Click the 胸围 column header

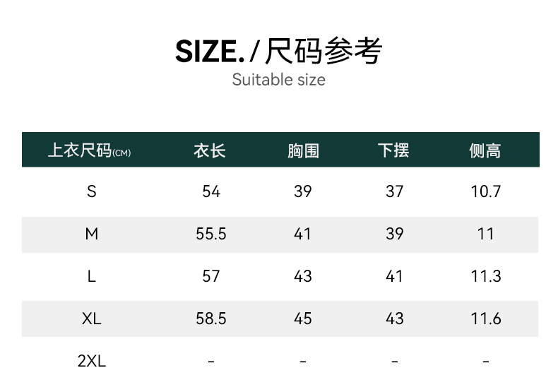[303, 150]
